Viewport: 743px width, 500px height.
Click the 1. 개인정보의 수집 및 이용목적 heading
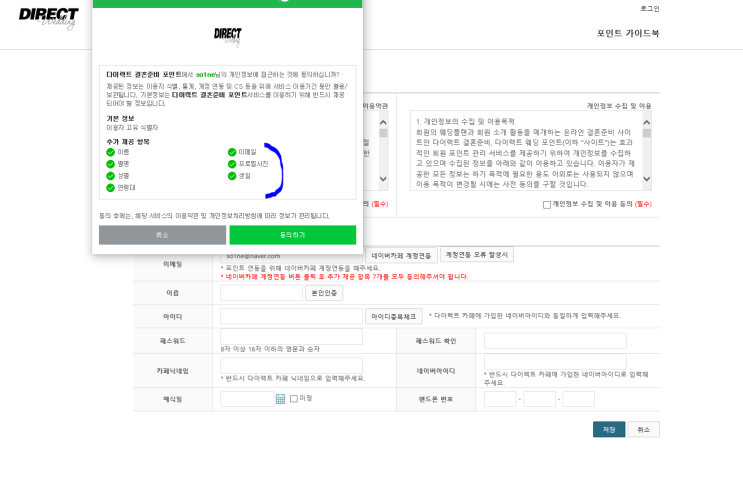(x=465, y=122)
